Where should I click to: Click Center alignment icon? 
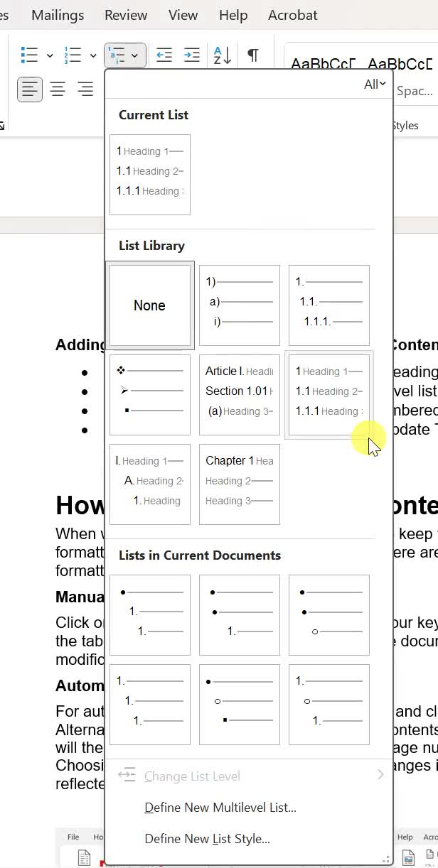[58, 89]
